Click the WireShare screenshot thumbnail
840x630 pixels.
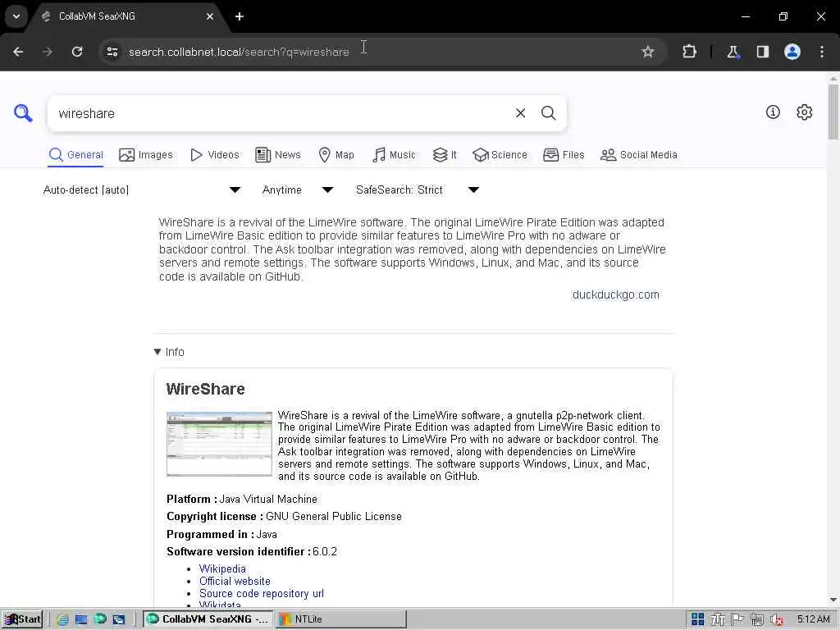(x=219, y=444)
